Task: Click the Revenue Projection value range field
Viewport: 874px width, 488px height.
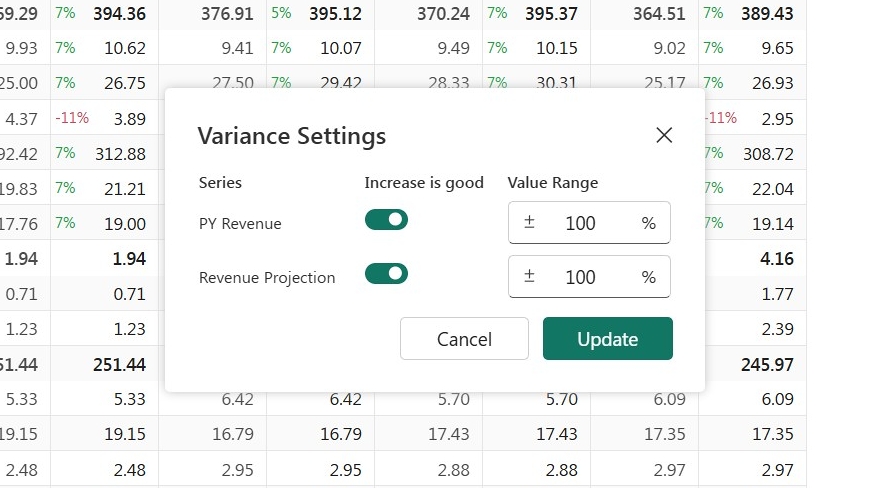Action: (589, 277)
